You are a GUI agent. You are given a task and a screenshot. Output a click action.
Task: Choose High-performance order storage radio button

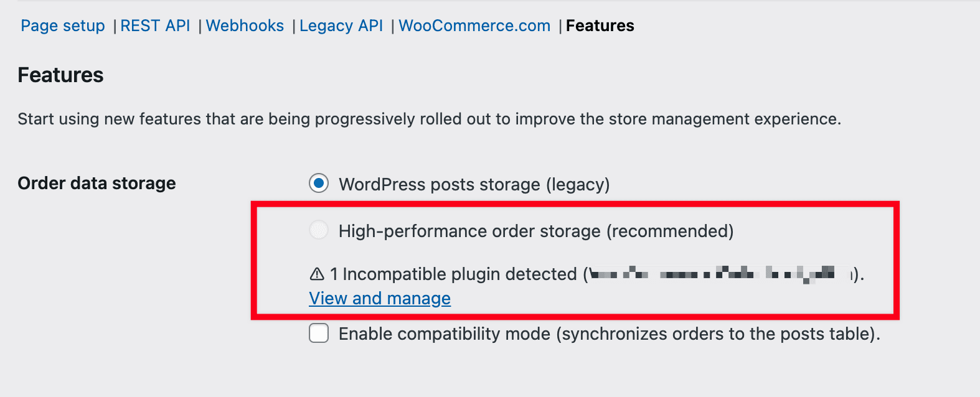click(x=319, y=230)
